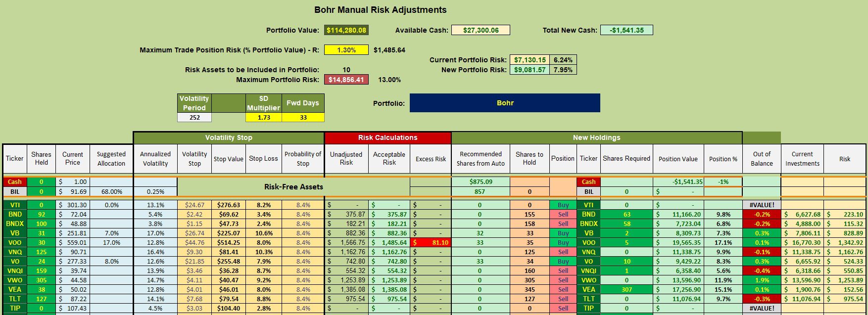Select New Portfolio Risk $9,081.57 cell
The width and height of the screenshot is (868, 315).
click(530, 70)
